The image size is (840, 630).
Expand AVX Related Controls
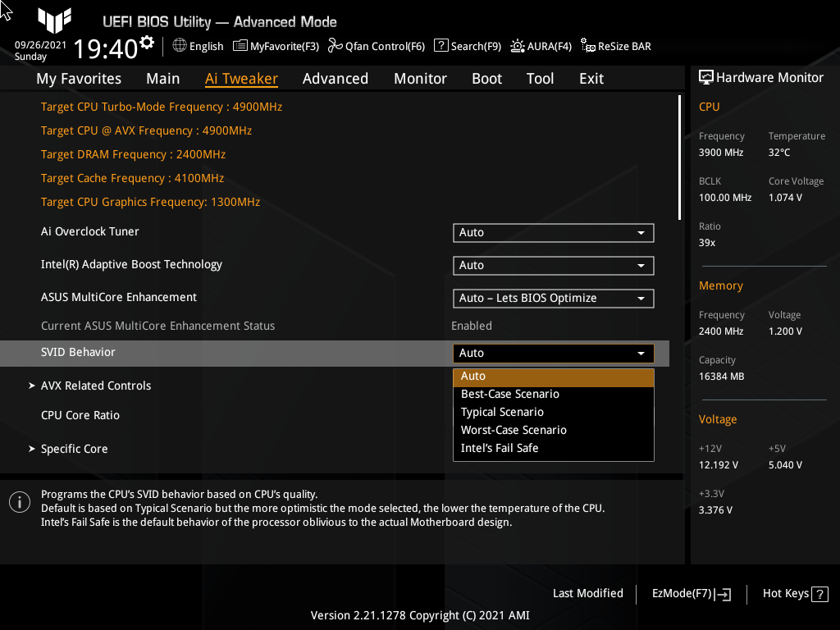(x=96, y=386)
